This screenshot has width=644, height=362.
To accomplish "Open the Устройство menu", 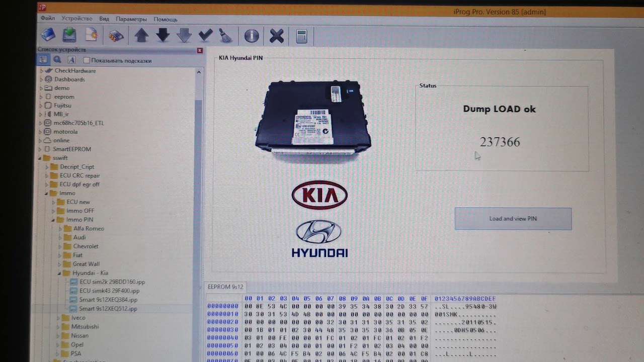I will [x=77, y=19].
